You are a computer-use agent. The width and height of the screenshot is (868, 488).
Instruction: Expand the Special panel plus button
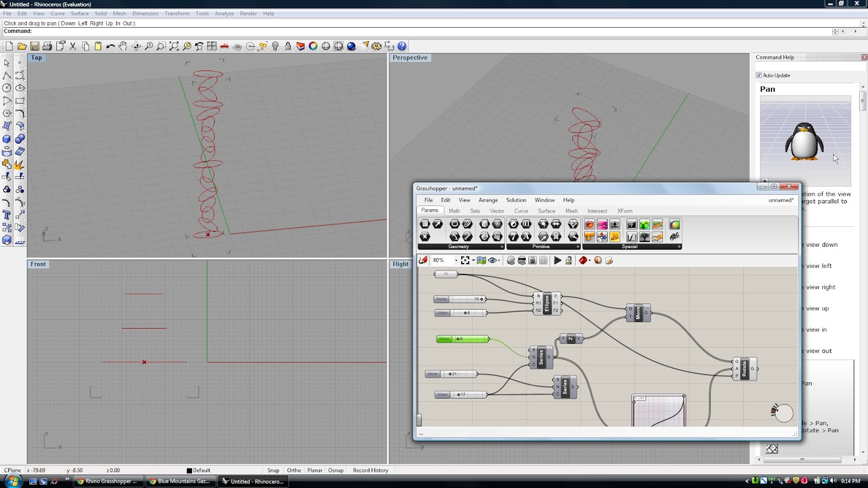tap(679, 247)
